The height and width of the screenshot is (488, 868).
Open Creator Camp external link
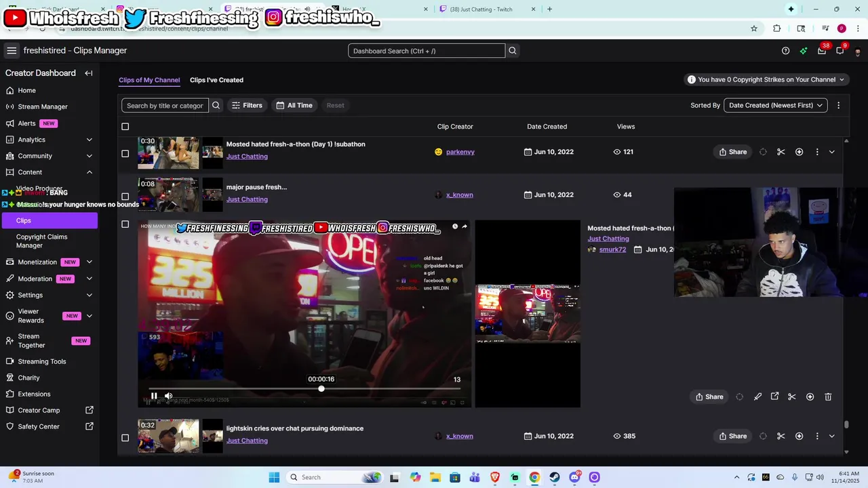50,410
